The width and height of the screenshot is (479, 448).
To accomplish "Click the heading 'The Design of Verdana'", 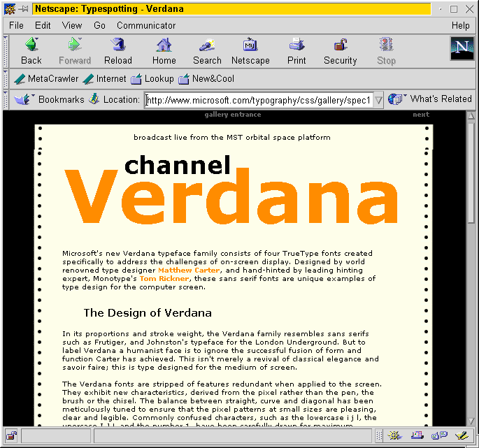I will click(x=148, y=312).
